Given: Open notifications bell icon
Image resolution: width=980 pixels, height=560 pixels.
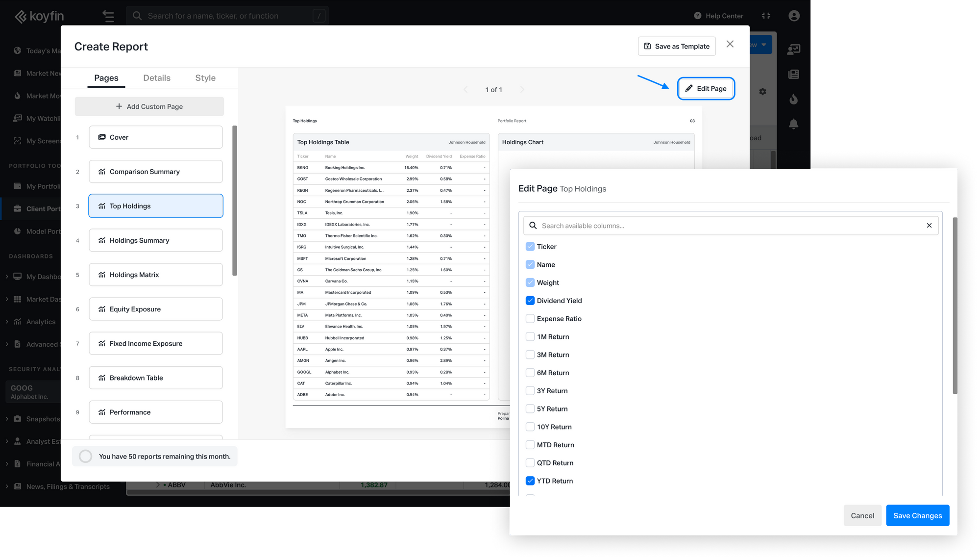Looking at the screenshot, I should click(793, 124).
